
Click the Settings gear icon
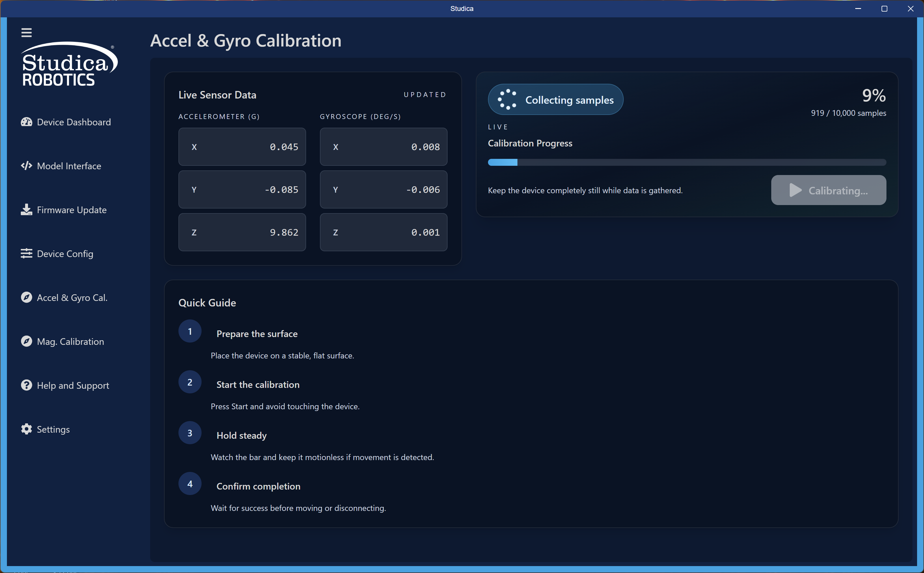(x=26, y=429)
